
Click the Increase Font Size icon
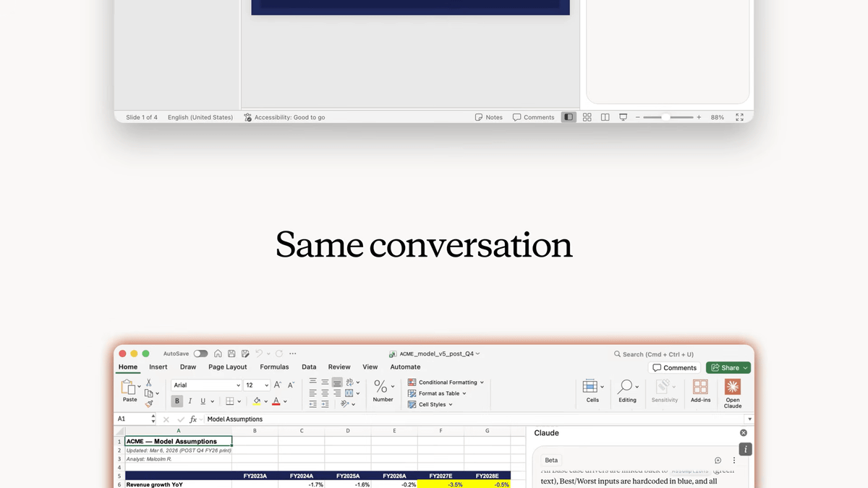point(278,385)
